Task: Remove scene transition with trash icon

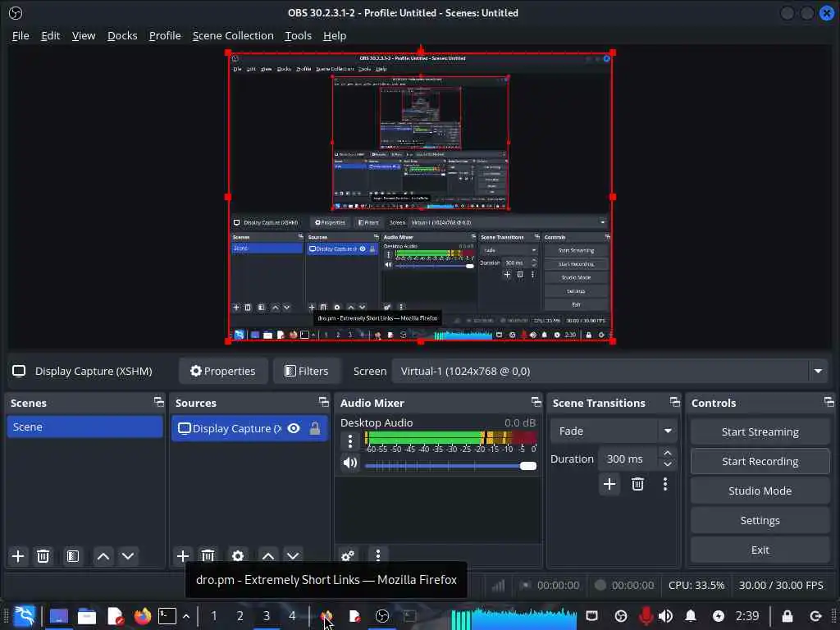Action: coord(637,484)
